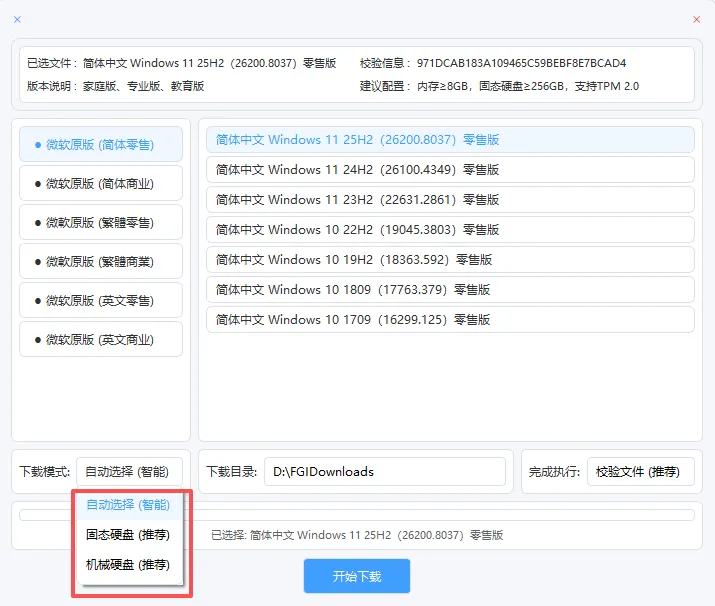Click the 开始下载 button
This screenshot has width=715, height=606.
pyautogui.click(x=357, y=576)
